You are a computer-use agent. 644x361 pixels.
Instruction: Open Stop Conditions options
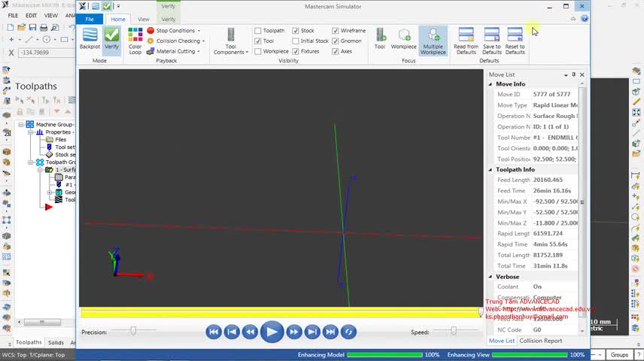click(x=174, y=30)
